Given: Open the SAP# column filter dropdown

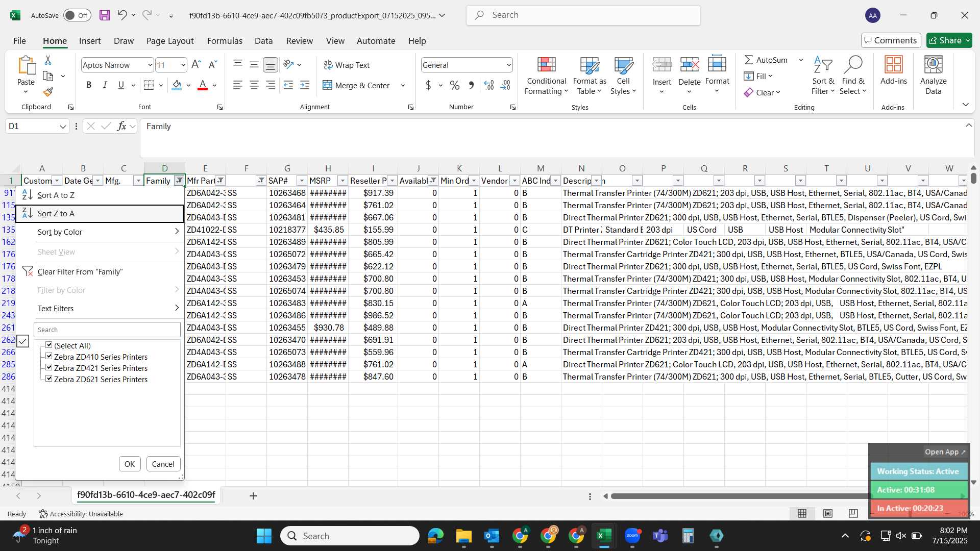Looking at the screenshot, I should [x=302, y=181].
